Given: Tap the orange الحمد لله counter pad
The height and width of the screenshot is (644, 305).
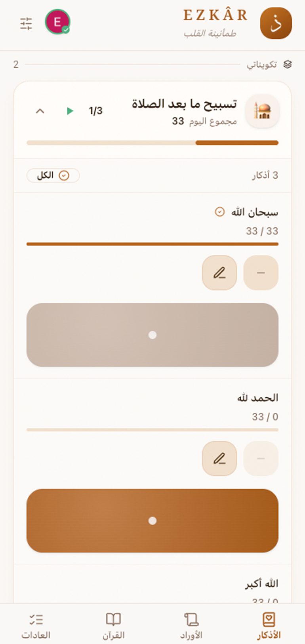Looking at the screenshot, I should [152, 521].
